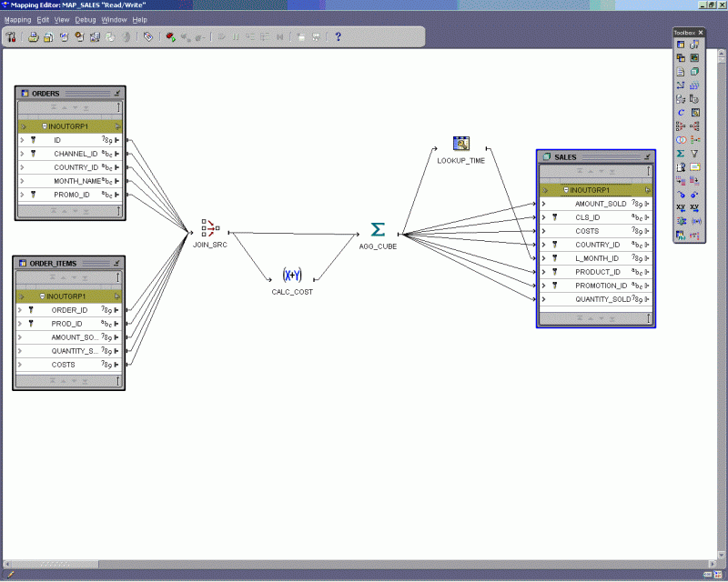Minimize the ORDER_ITEMS operator with its corner arrow
Viewport: 728px width, 582px height.
[116, 263]
